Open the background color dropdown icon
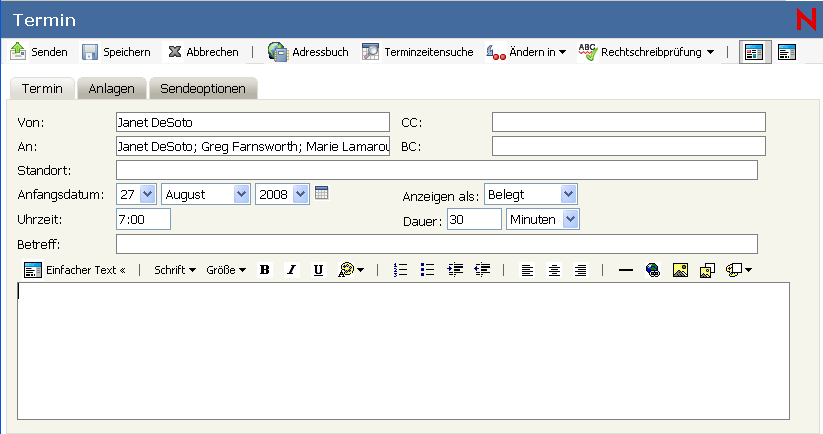The height and width of the screenshot is (434, 823). pyautogui.click(x=739, y=270)
